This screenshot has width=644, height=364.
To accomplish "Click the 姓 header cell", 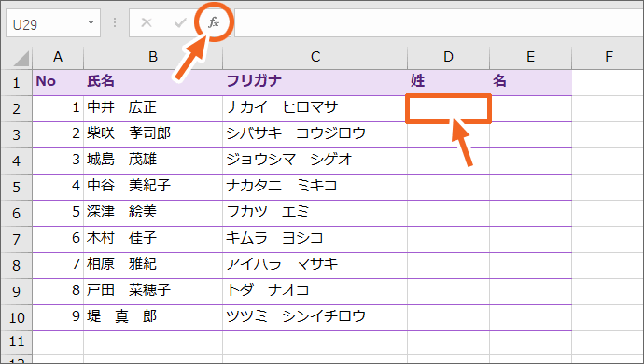I will (x=448, y=82).
